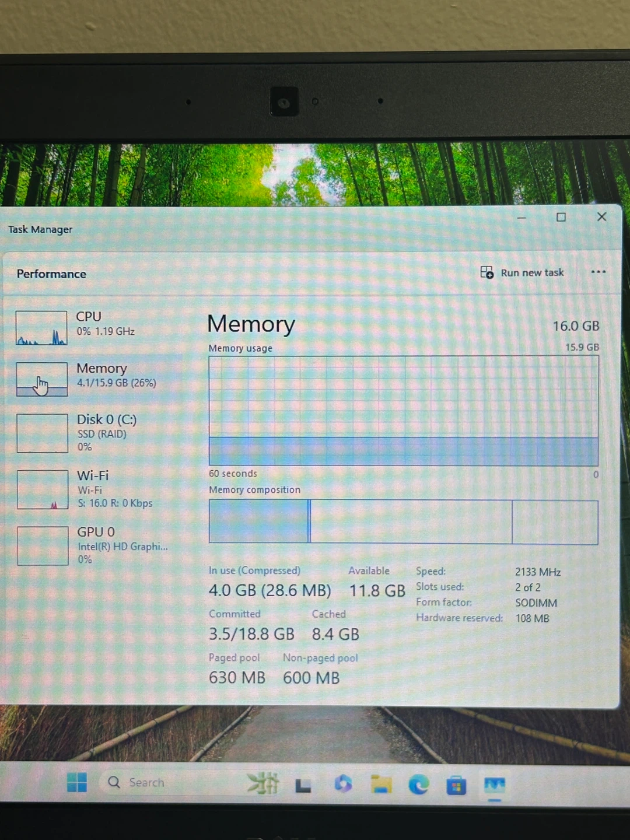Click the Run new task button
The height and width of the screenshot is (840, 630).
522,272
